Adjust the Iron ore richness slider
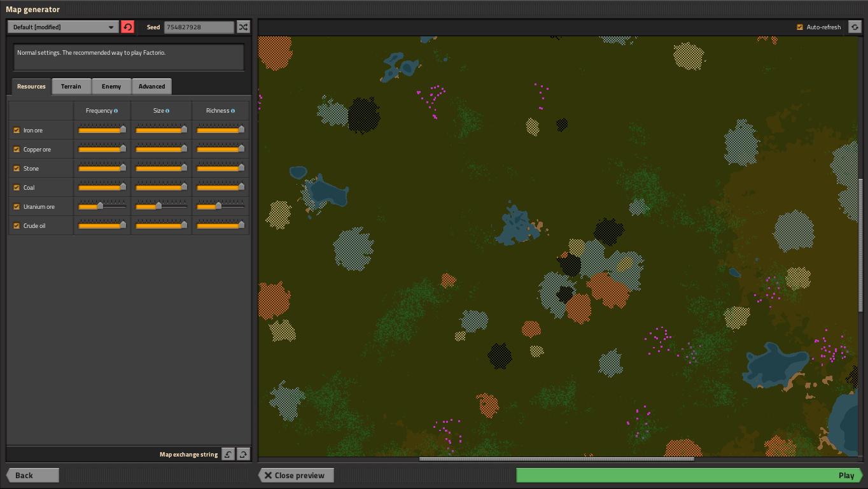Viewport: 868px width, 489px height. click(x=221, y=130)
